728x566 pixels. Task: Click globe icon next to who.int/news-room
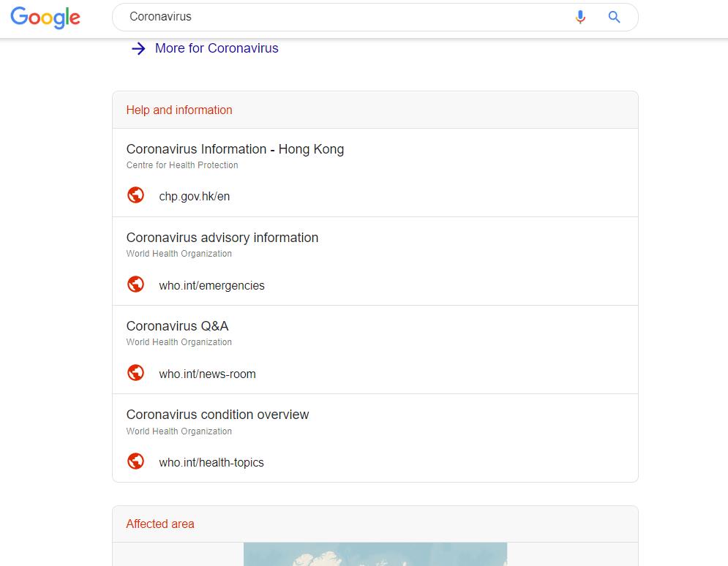point(135,373)
